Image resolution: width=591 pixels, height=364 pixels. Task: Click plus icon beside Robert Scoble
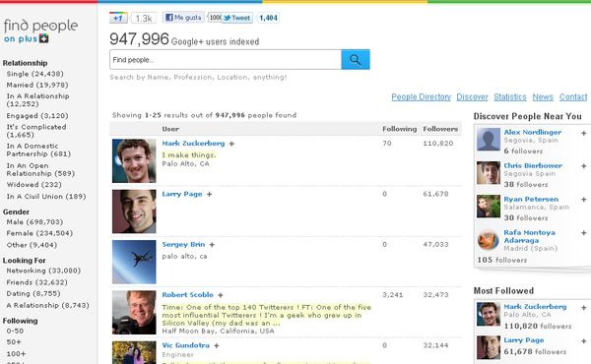click(220, 295)
